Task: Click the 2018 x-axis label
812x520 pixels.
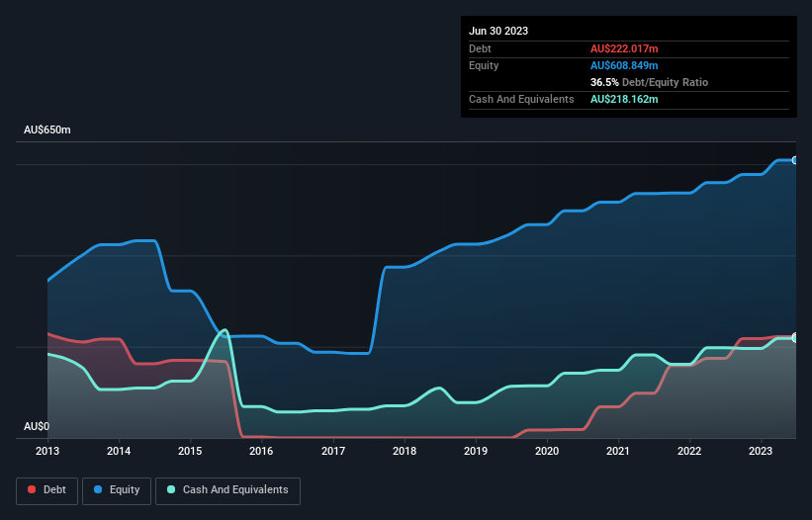Action: pos(405,451)
